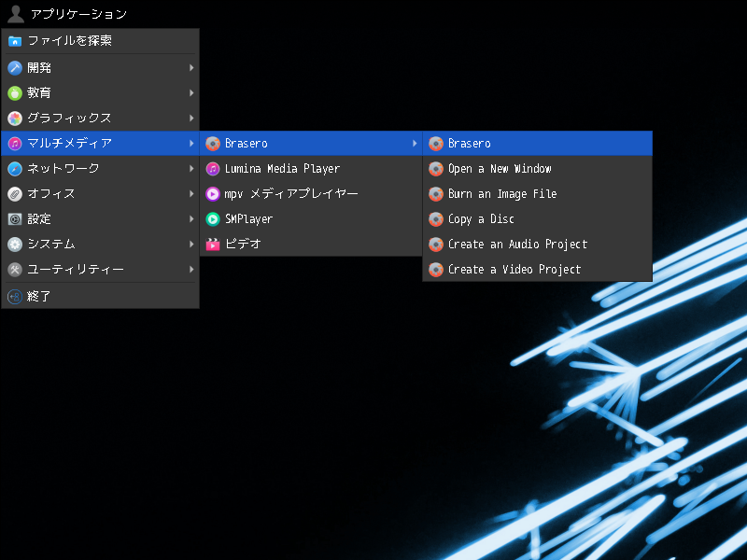Screen dimensions: 747x560
Task: Expand the 設定 submenu arrow
Action: point(191,219)
